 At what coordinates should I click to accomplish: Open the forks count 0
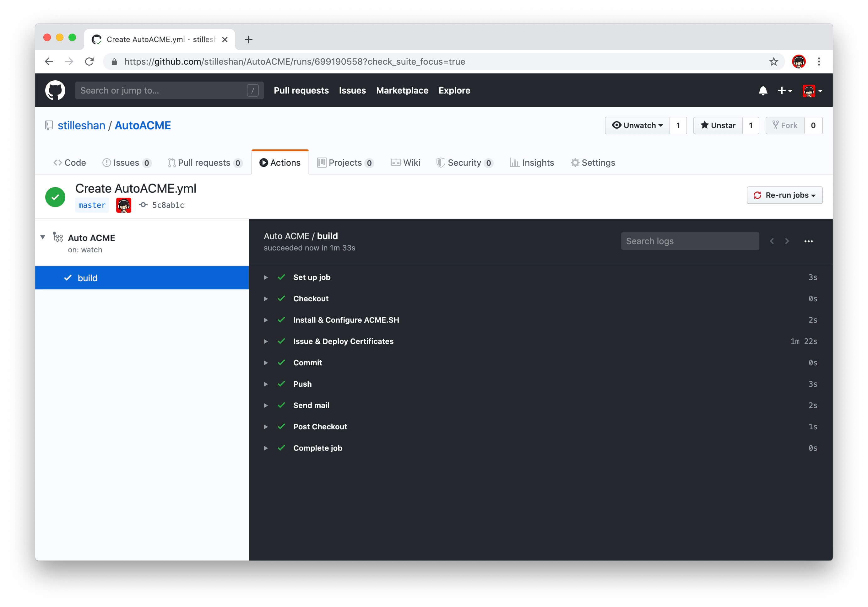tap(813, 126)
